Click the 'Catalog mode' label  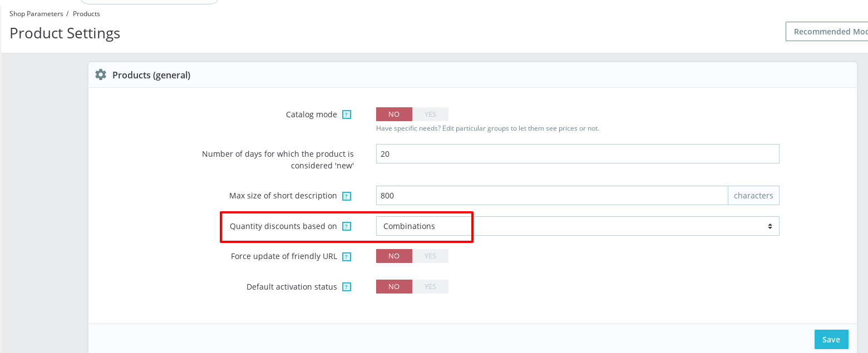[312, 115]
